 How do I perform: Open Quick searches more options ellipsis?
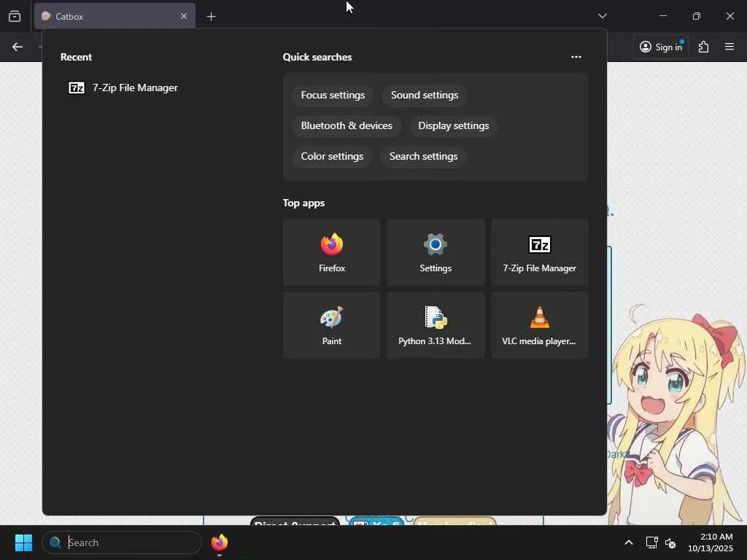tap(576, 57)
